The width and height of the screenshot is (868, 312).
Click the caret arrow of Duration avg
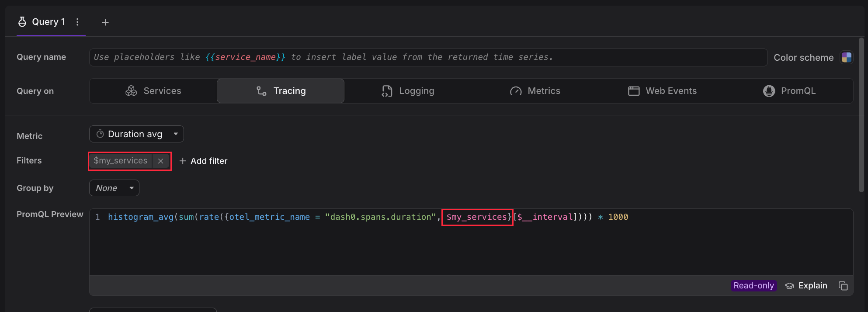pyautogui.click(x=176, y=134)
